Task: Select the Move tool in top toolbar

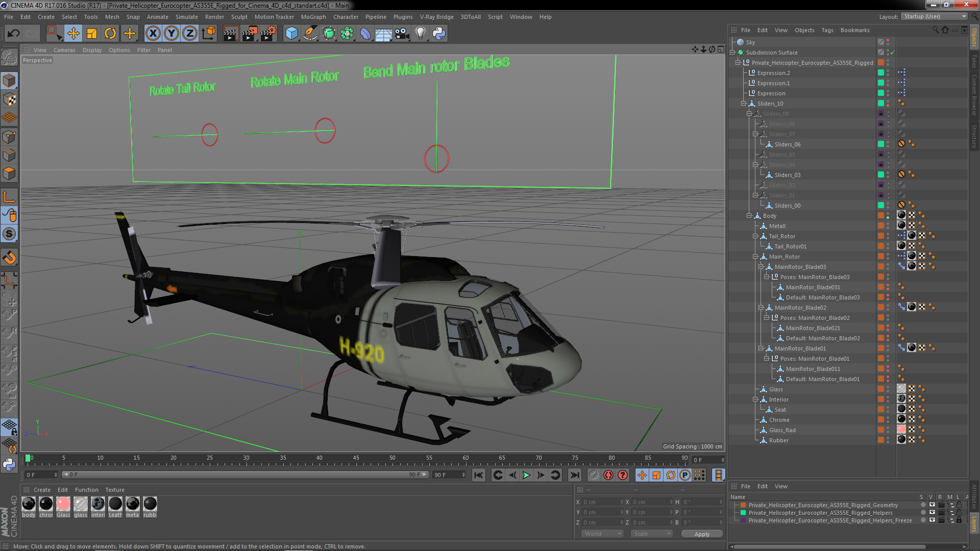Action: pos(73,34)
